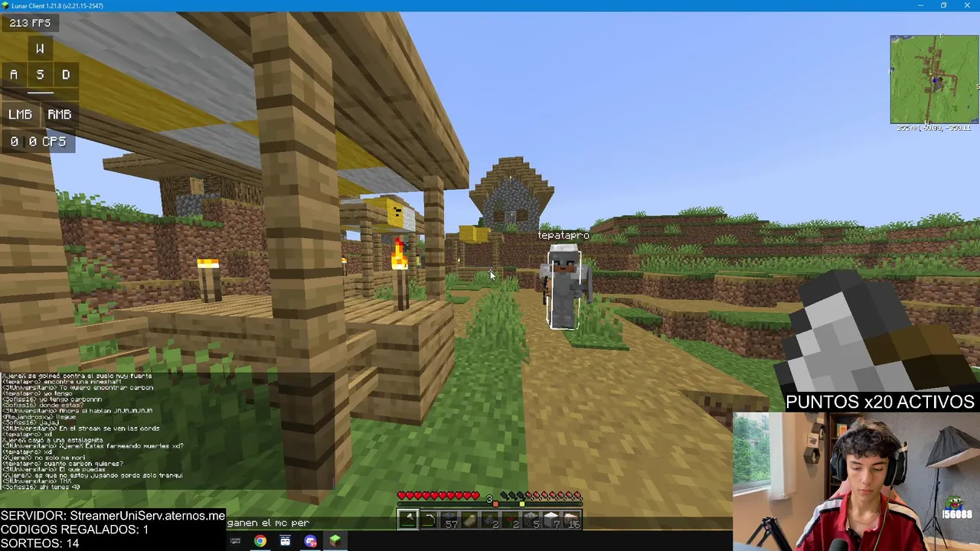
Task: Click the SERVIDOR StreamerUniServ.aternos.me text
Action: pos(113,516)
